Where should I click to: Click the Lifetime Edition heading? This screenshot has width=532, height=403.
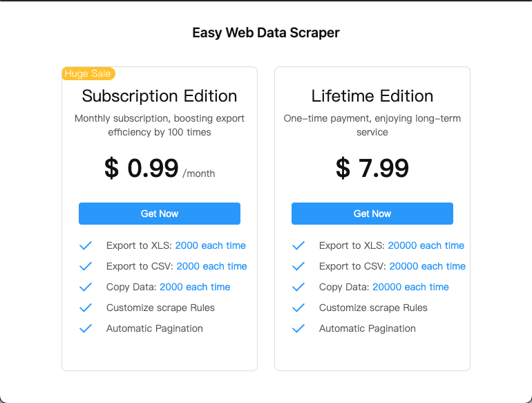pyautogui.click(x=372, y=96)
